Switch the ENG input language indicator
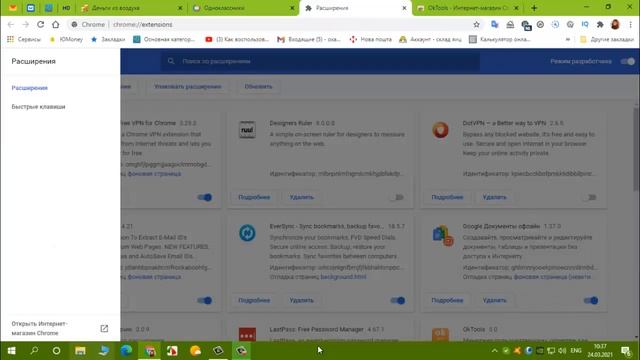 pyautogui.click(x=576, y=351)
